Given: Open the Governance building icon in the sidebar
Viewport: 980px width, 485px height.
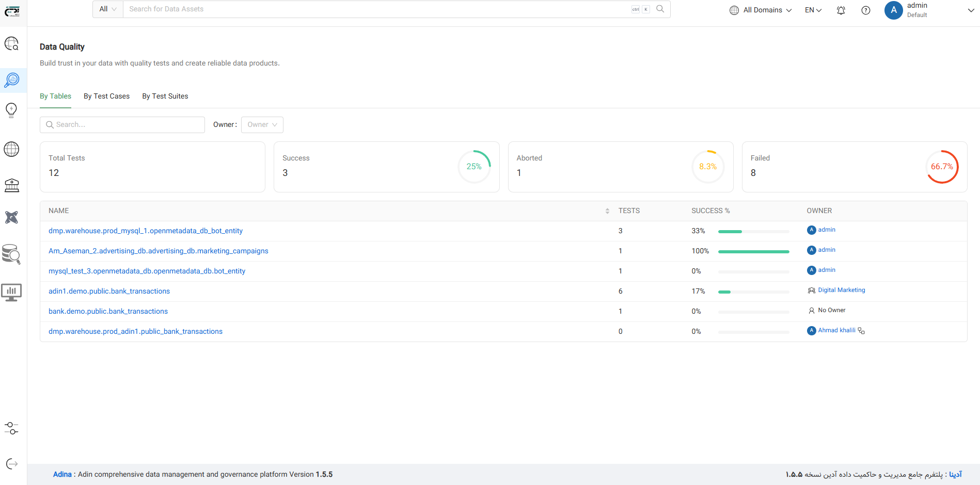Looking at the screenshot, I should coord(11,185).
